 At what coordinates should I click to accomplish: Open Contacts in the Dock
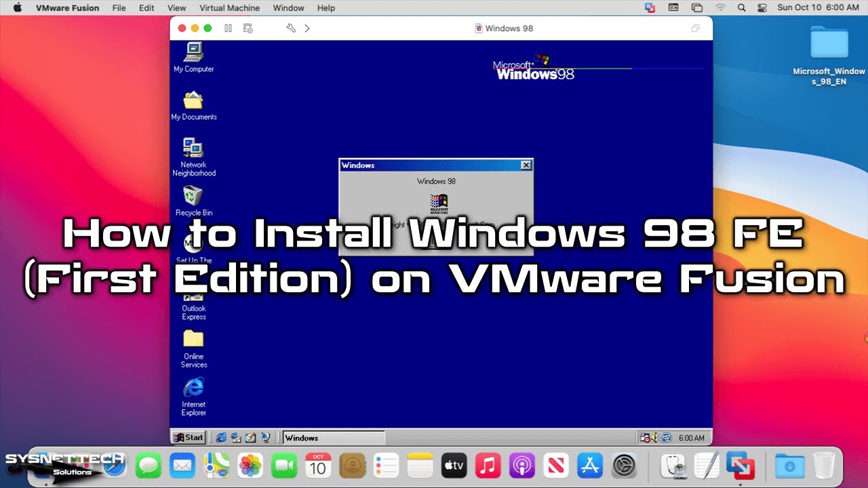click(353, 466)
